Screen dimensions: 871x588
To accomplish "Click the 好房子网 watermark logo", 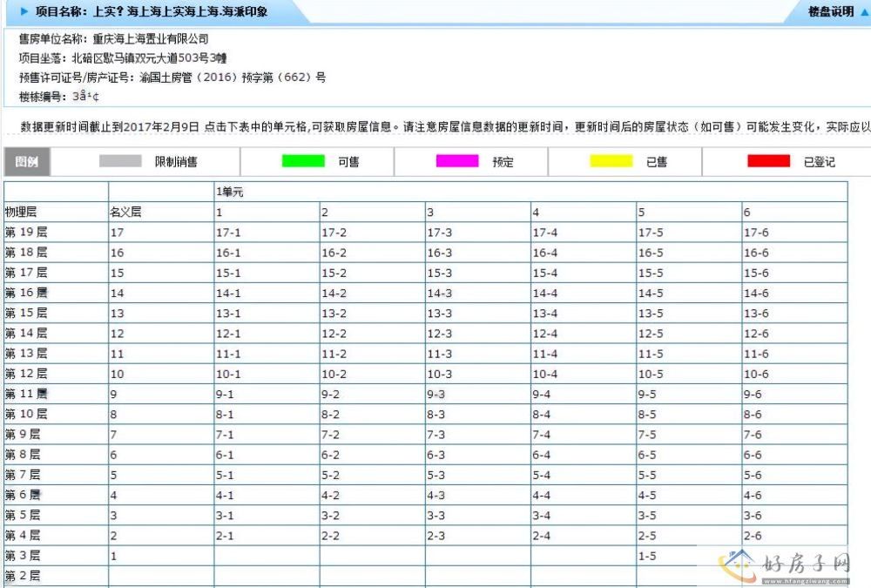I will [x=784, y=564].
